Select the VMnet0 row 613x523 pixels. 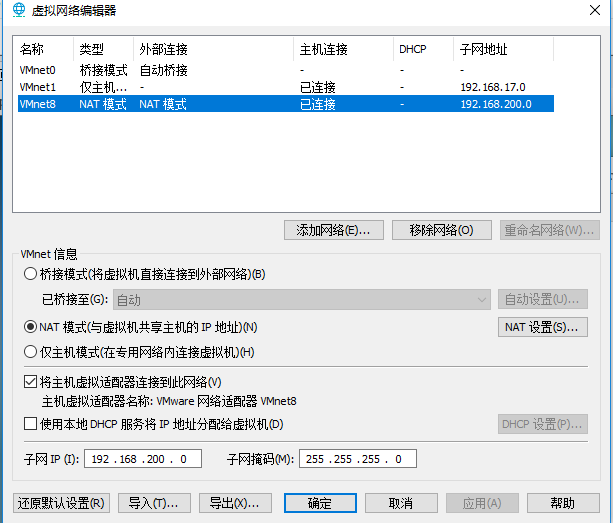click(286, 70)
